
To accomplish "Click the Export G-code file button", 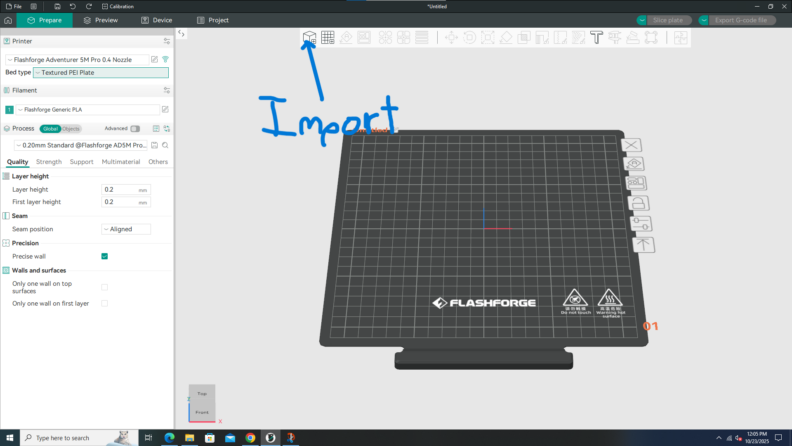I will point(741,20).
